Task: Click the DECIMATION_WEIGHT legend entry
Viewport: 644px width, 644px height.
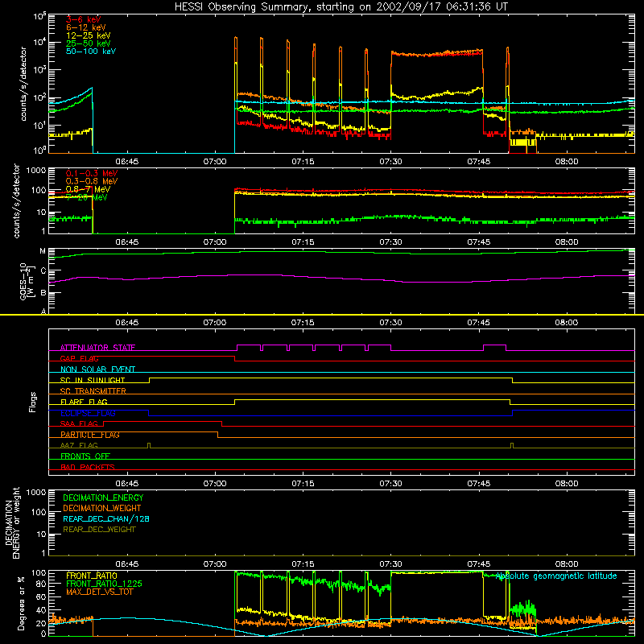Action: click(x=102, y=508)
